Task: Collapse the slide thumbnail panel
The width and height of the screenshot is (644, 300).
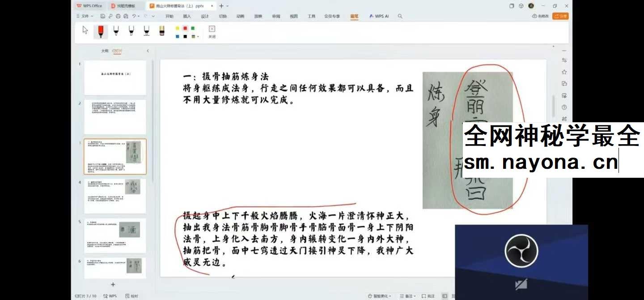Action: [148, 51]
